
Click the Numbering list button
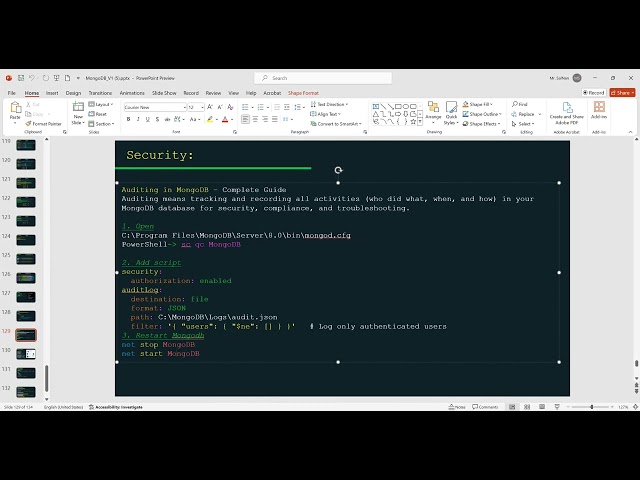pos(260,107)
